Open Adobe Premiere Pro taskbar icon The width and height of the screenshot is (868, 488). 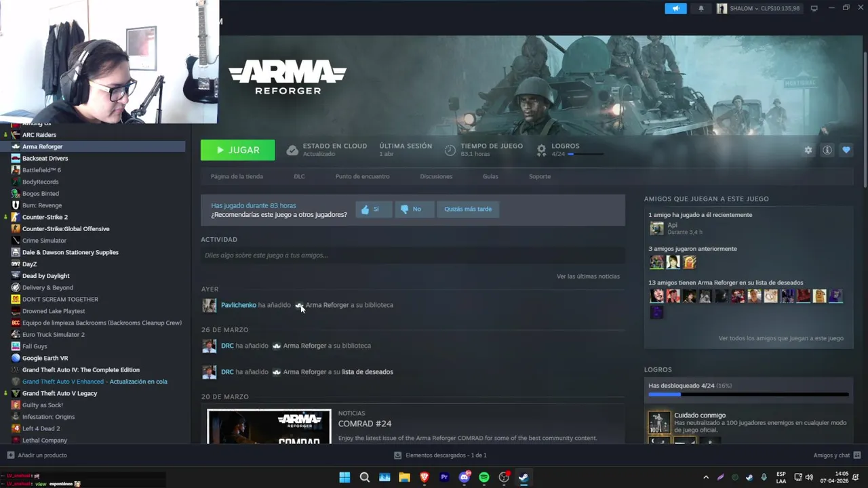[444, 477]
